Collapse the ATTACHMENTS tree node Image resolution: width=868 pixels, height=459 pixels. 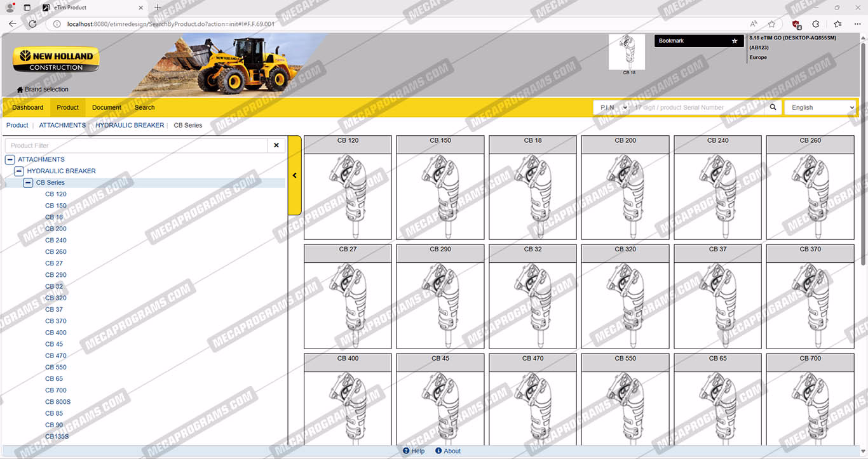pos(10,159)
